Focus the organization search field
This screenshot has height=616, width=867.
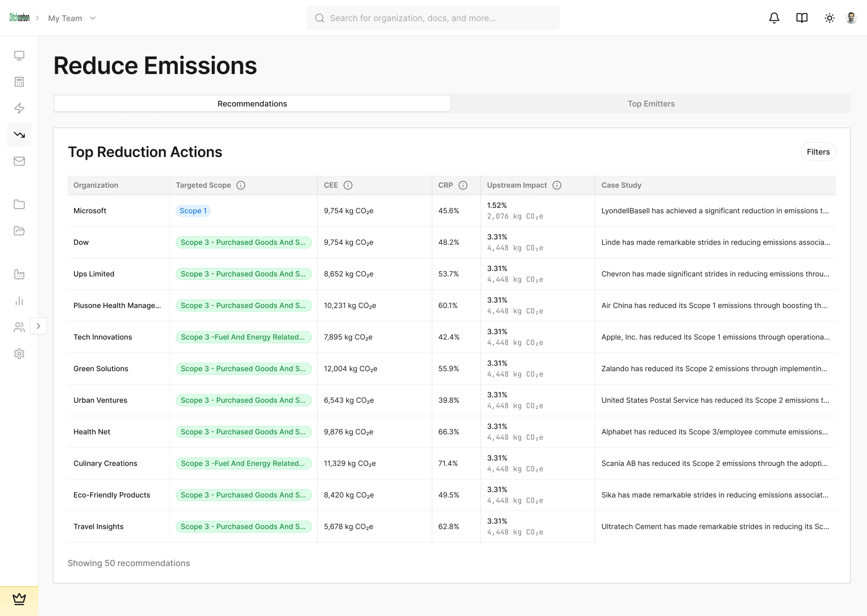pyautogui.click(x=433, y=18)
